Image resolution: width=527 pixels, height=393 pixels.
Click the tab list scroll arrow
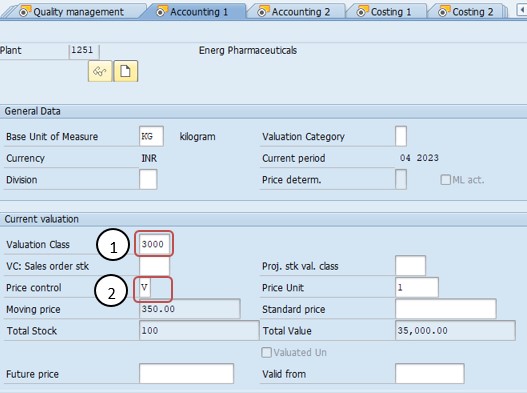(522, 11)
